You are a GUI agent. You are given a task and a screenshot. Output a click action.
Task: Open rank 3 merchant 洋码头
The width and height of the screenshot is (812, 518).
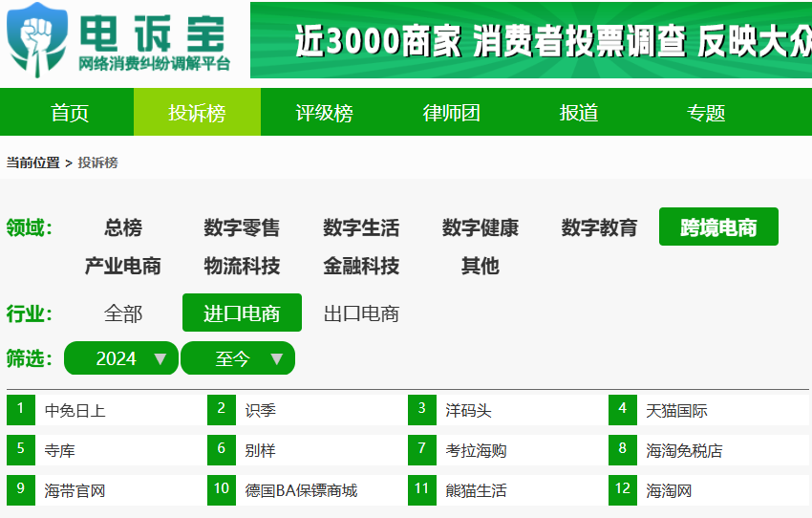click(x=468, y=411)
